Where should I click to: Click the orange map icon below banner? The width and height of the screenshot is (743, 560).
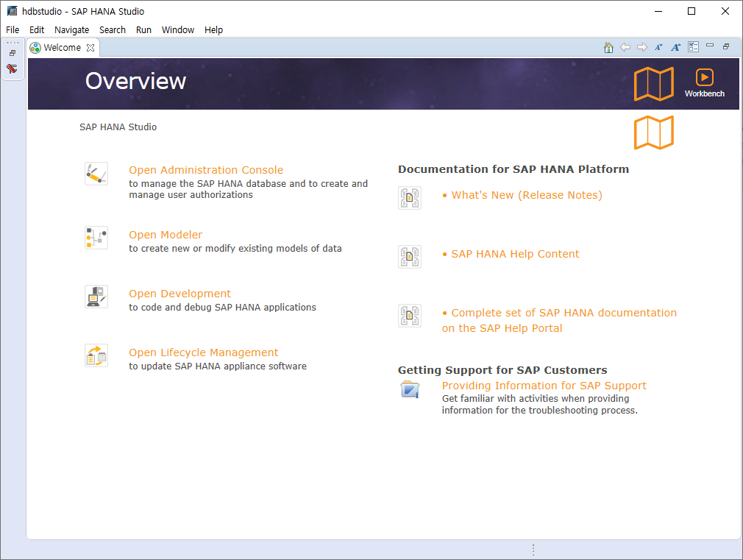point(654,132)
